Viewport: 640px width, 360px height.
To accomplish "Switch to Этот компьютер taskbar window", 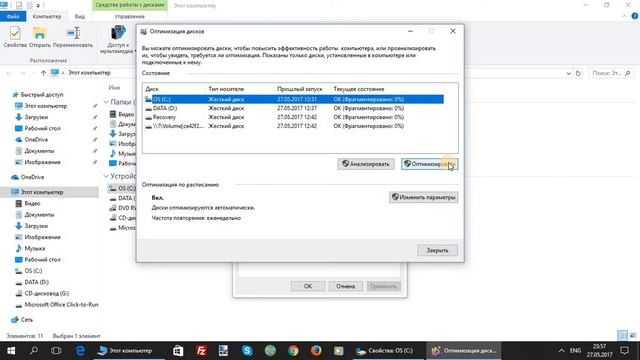I will 128,351.
